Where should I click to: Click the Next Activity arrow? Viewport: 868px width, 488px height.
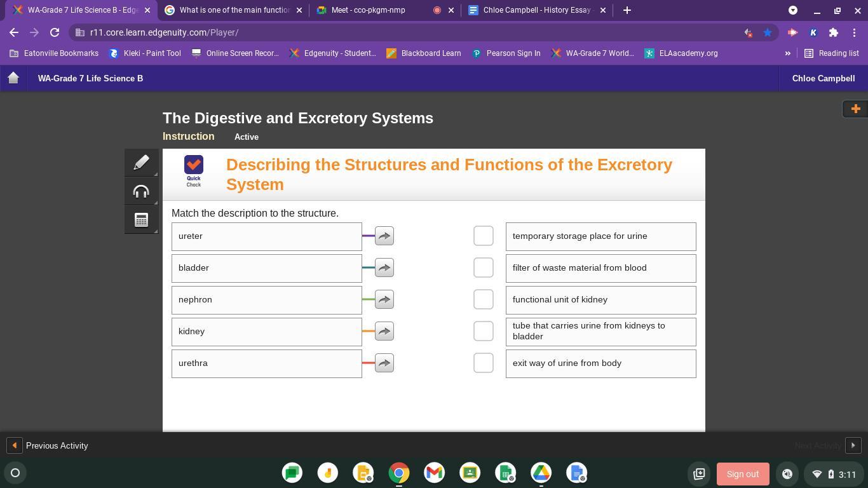[x=853, y=445]
